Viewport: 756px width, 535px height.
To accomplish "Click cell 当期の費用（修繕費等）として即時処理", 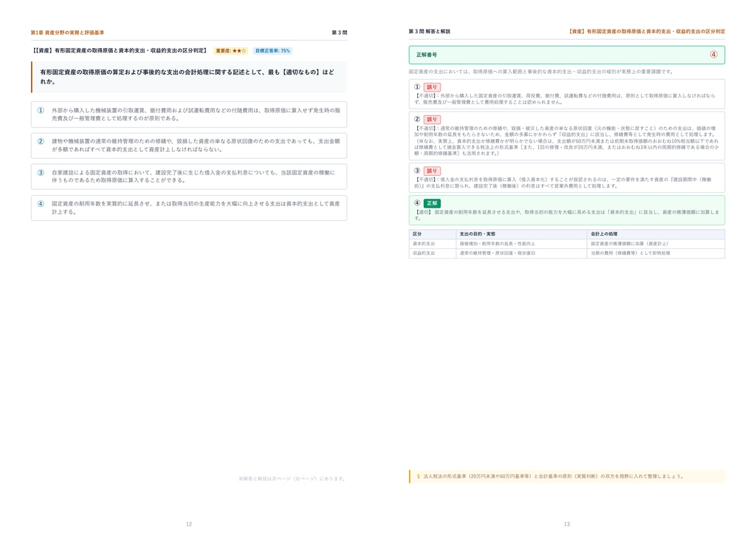I will tap(656, 253).
